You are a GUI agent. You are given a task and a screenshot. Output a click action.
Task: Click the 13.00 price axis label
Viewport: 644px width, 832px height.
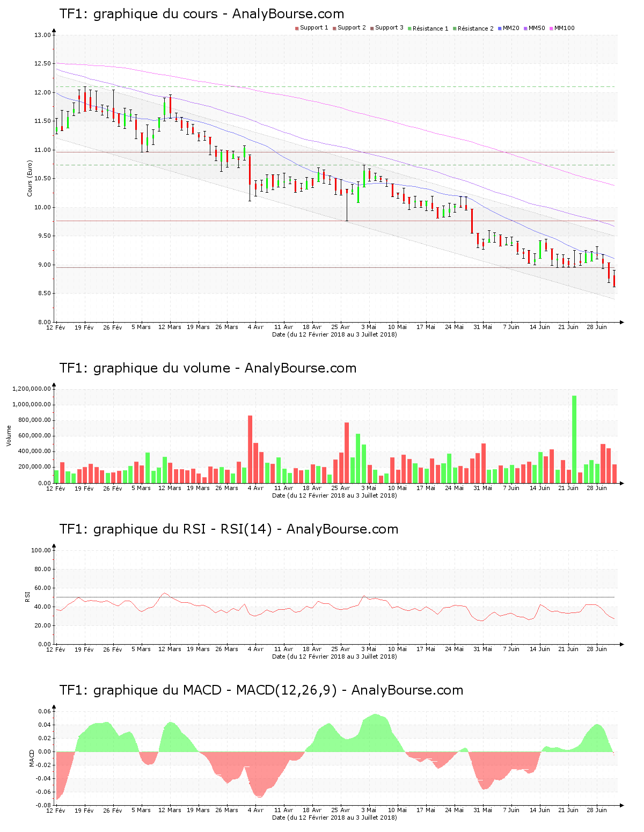(42, 35)
